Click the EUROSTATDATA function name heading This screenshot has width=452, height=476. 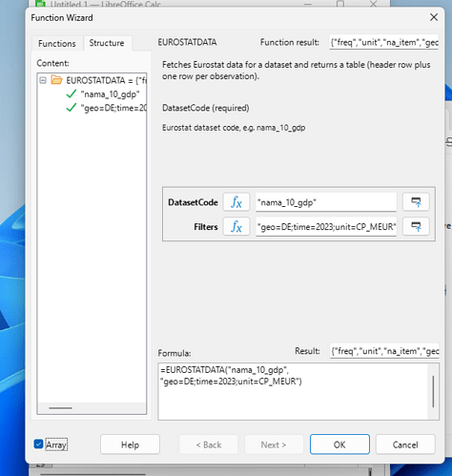[x=187, y=42]
